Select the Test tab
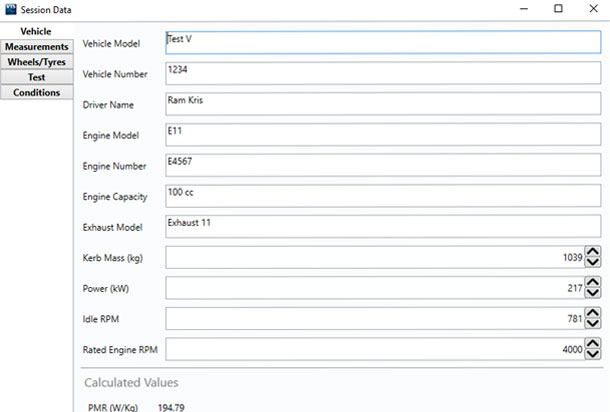 tap(36, 77)
